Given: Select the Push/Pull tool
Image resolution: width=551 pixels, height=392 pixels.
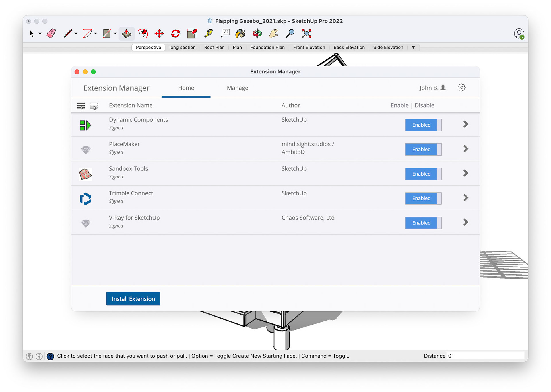Looking at the screenshot, I should click(x=126, y=34).
